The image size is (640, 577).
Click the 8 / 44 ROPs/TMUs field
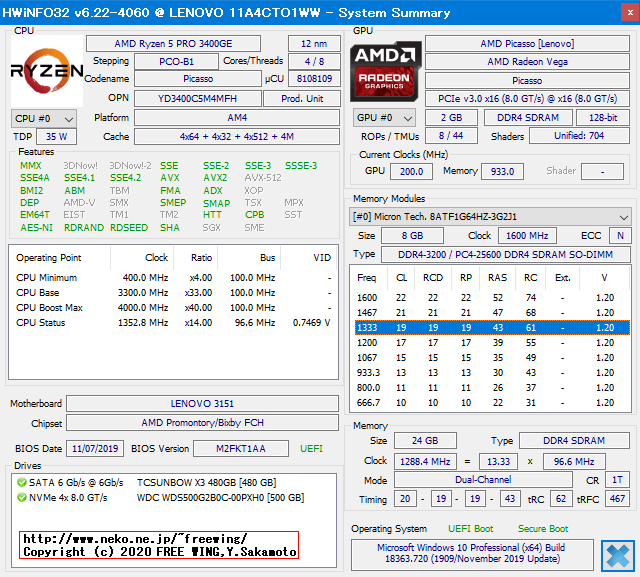tap(451, 135)
